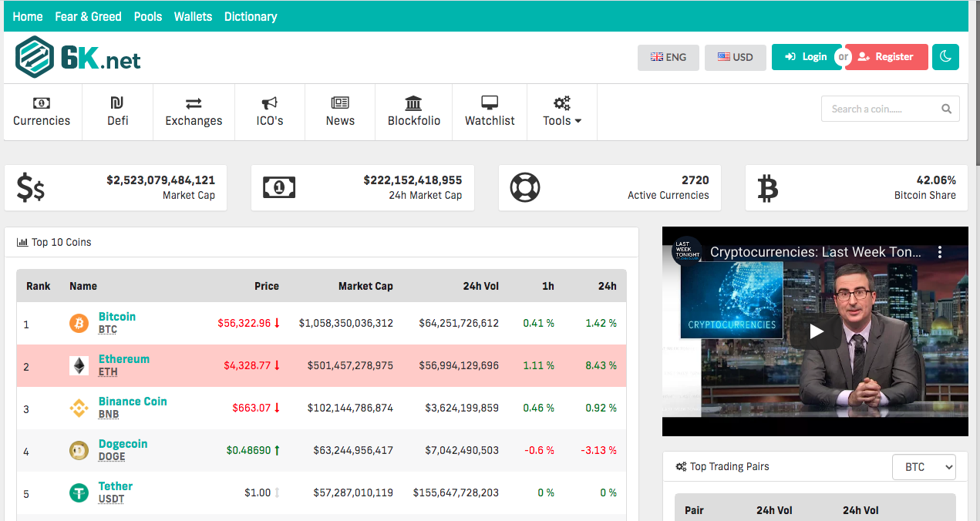Click the 6K.net hexagon logo
The image size is (980, 521).
[x=35, y=58]
